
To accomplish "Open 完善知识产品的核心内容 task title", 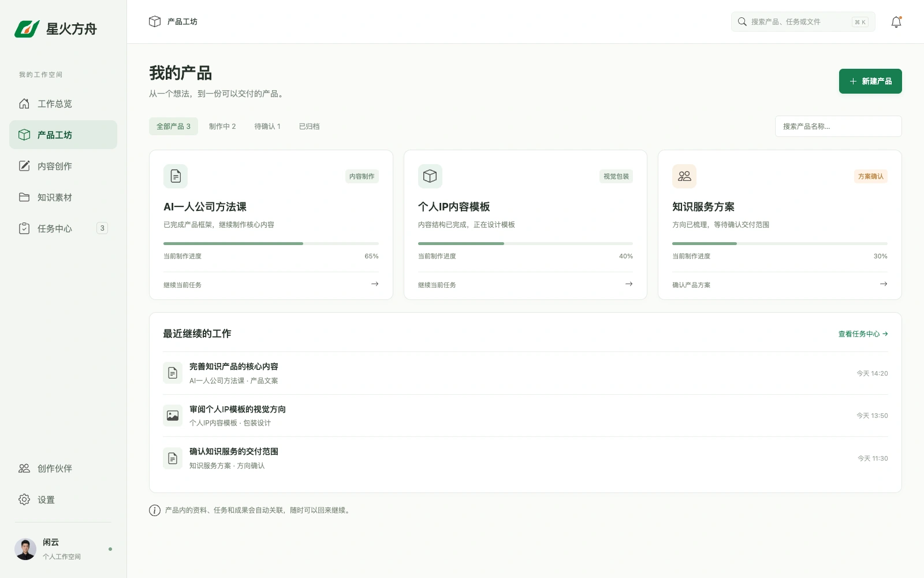I will (234, 366).
